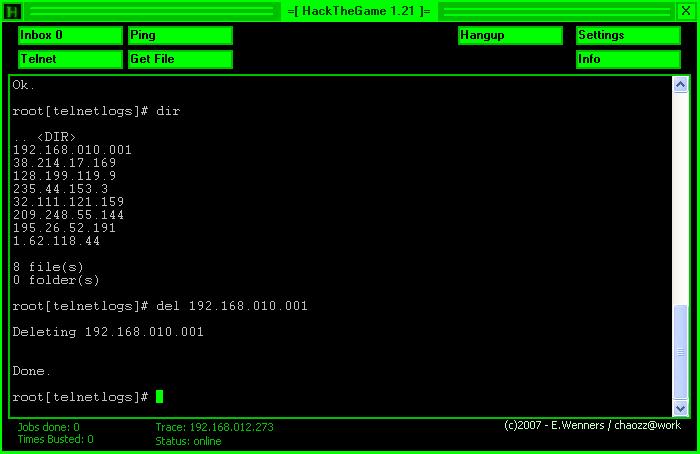
Task: Click the terminal scrollbar up arrow
Action: click(681, 84)
